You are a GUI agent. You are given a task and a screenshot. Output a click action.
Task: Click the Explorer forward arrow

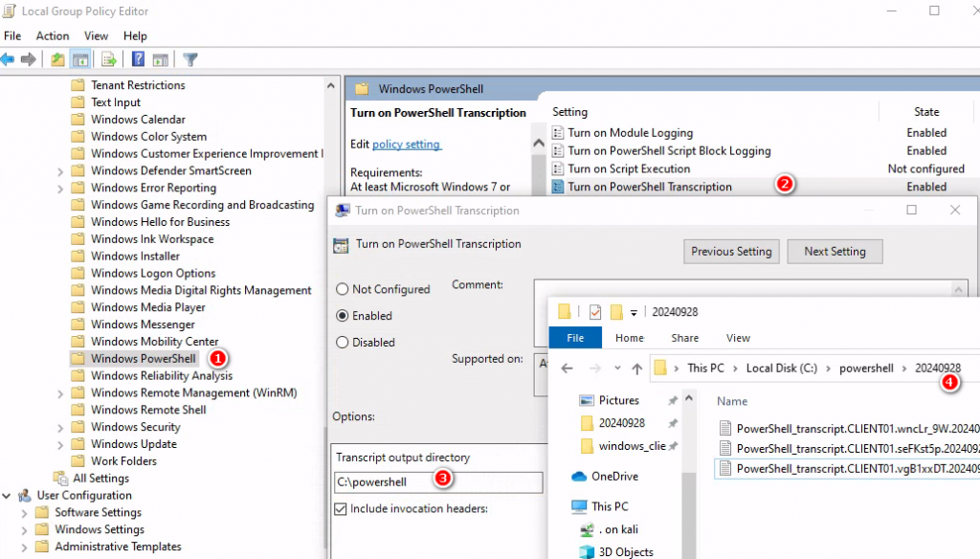595,369
